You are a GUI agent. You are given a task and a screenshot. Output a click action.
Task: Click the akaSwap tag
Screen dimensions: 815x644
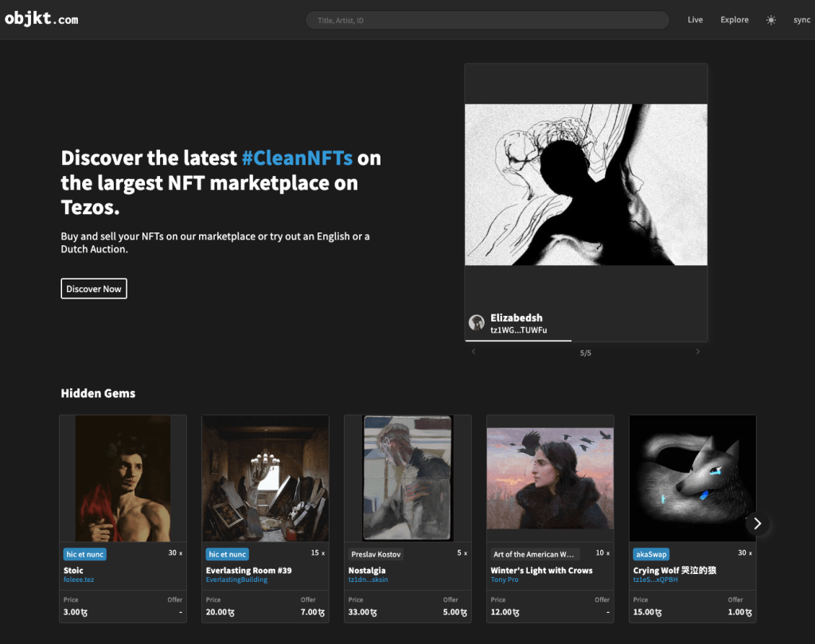point(651,554)
